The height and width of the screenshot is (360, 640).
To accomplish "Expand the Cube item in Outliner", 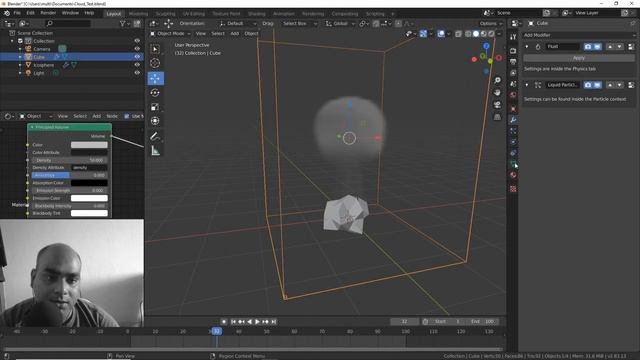I will tap(20, 57).
